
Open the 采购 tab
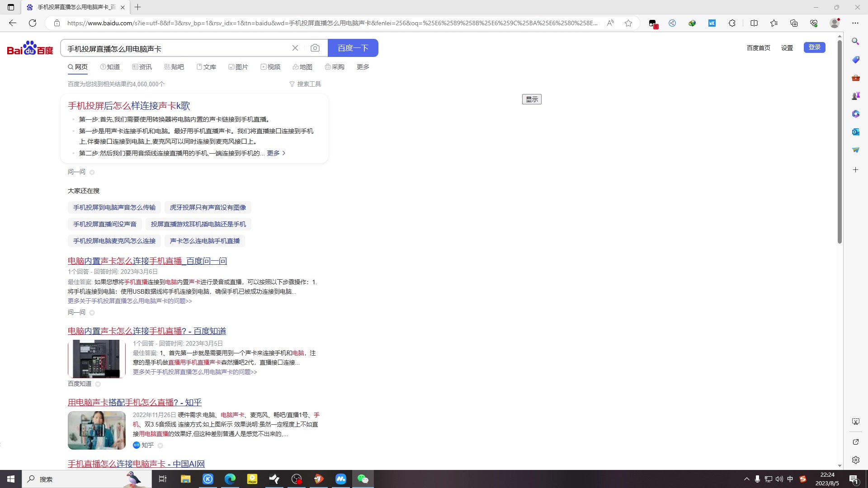(x=335, y=67)
